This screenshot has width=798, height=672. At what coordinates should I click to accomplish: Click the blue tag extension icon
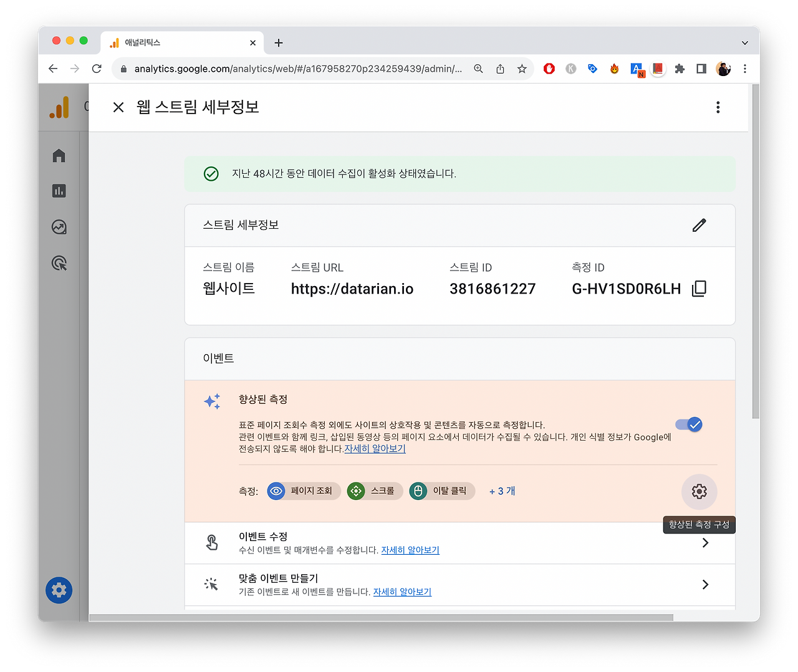(x=593, y=69)
